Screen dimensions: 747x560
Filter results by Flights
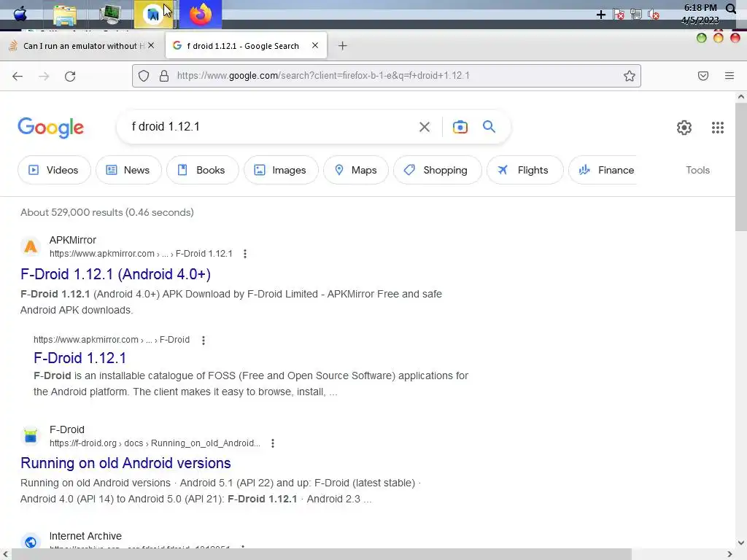click(x=525, y=170)
